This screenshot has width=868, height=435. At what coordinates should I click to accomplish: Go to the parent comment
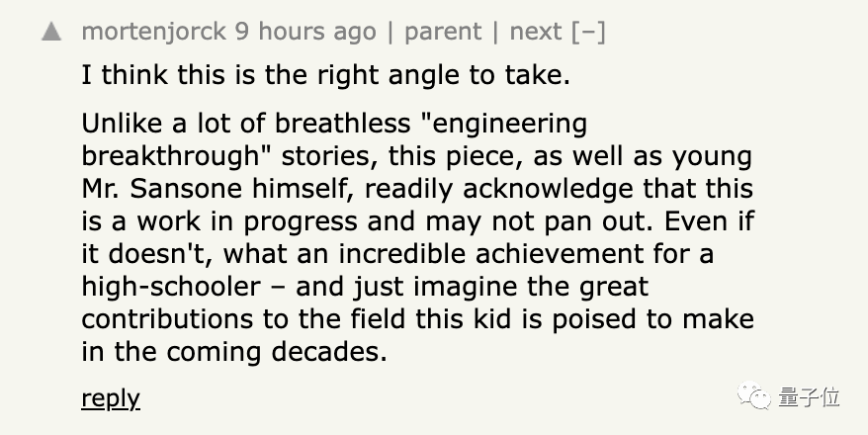click(x=443, y=32)
